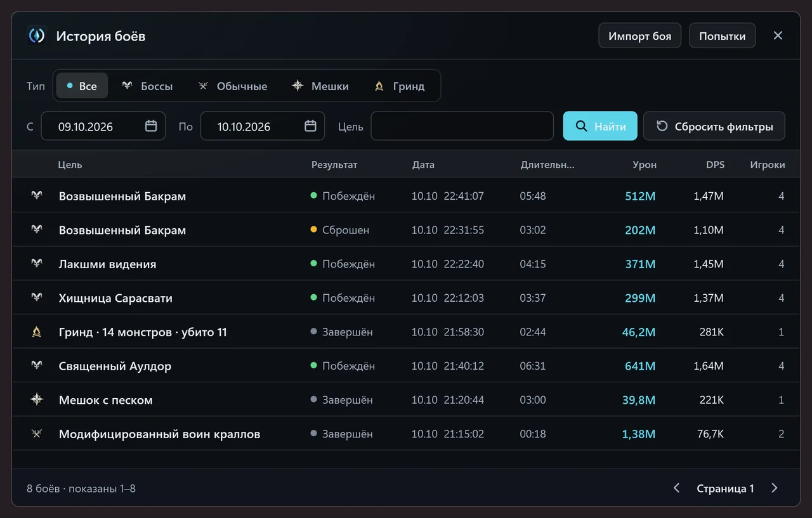Viewport: 812px width, 518px height.
Task: Filter fights by Обычные type
Action: [232, 86]
